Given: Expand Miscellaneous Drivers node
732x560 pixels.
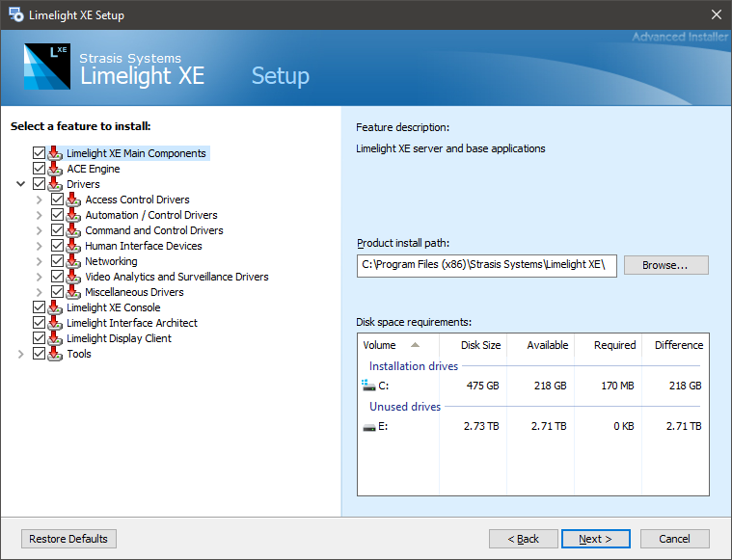Looking at the screenshot, I should [x=40, y=292].
